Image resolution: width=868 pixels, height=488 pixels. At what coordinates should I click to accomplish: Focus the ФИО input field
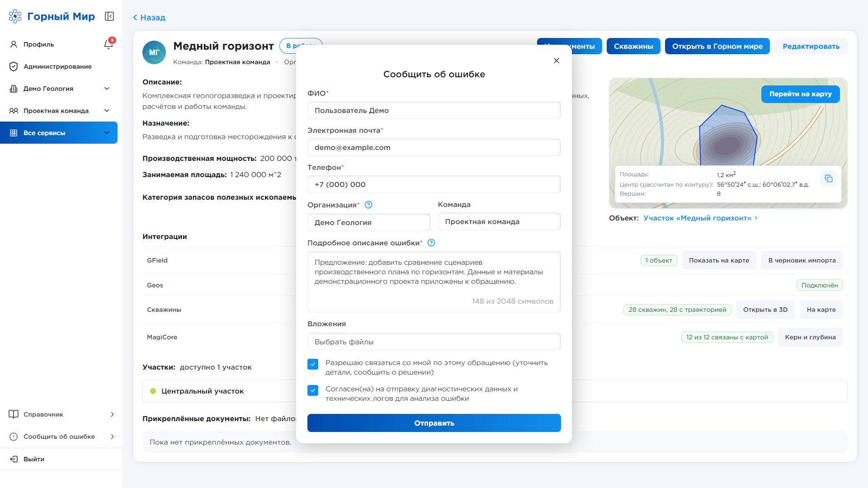coord(434,110)
